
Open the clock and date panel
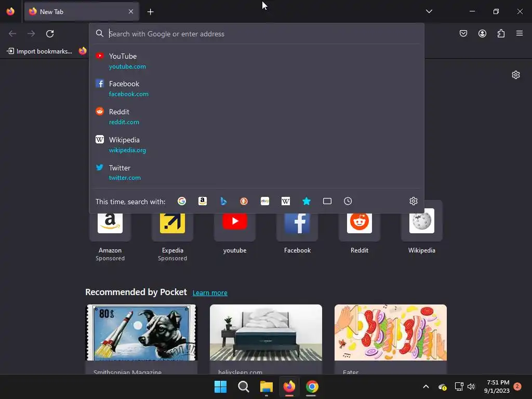point(497,387)
